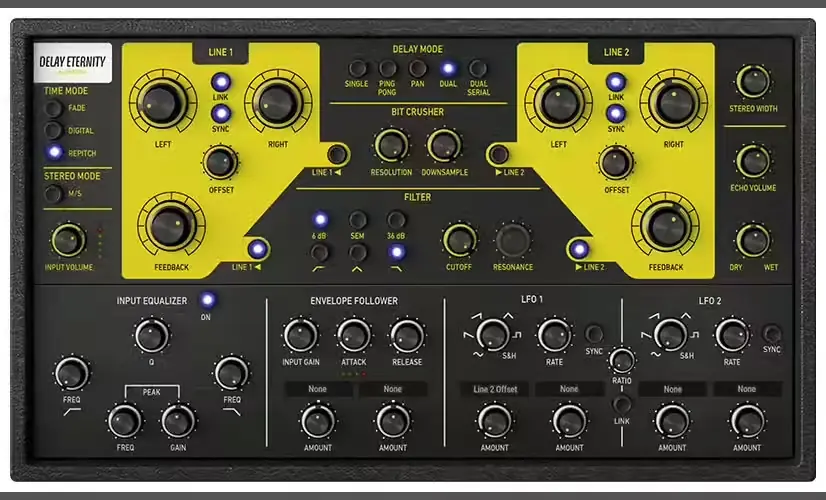The image size is (826, 500).
Task: Click the Delay Eternity logo
Action: [x=73, y=63]
